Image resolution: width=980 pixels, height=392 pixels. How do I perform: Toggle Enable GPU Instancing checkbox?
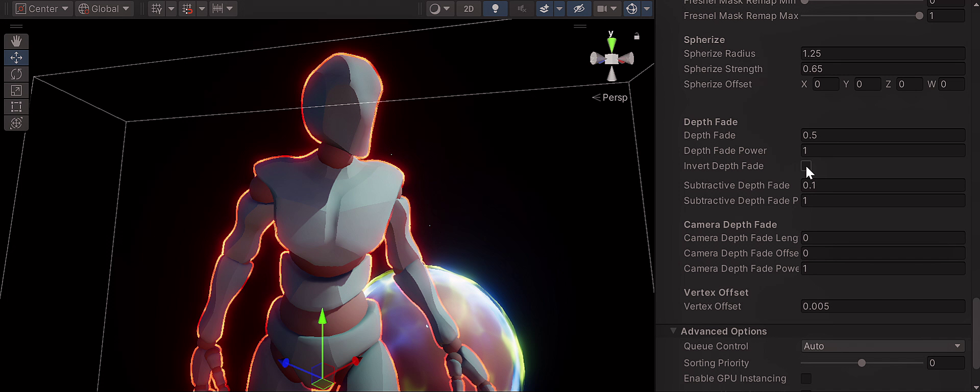[x=806, y=378]
